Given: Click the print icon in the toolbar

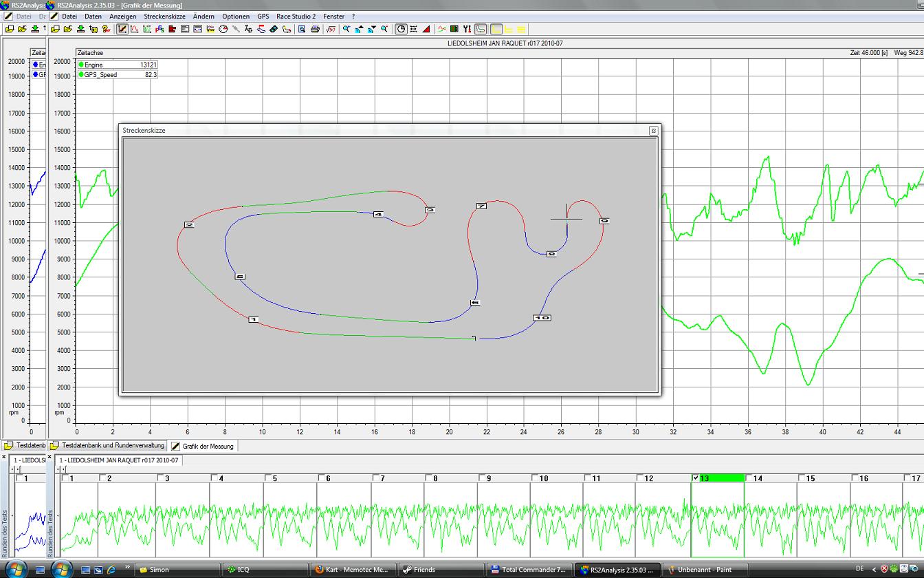Looking at the screenshot, I should coord(315,29).
